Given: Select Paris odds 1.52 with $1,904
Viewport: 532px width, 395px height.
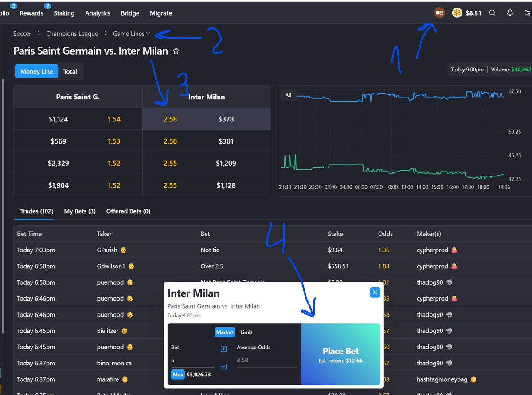Looking at the screenshot, I should click(x=114, y=185).
